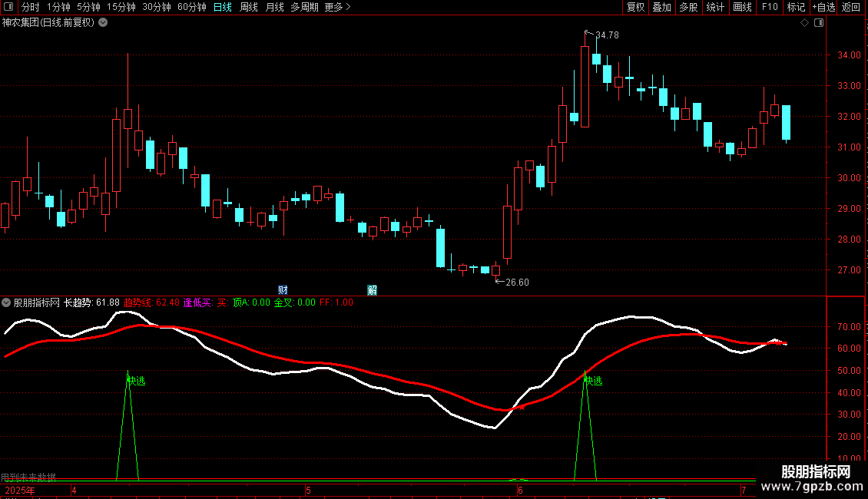Click the 金叉: 0.00 label
868x499 pixels.
click(x=294, y=302)
